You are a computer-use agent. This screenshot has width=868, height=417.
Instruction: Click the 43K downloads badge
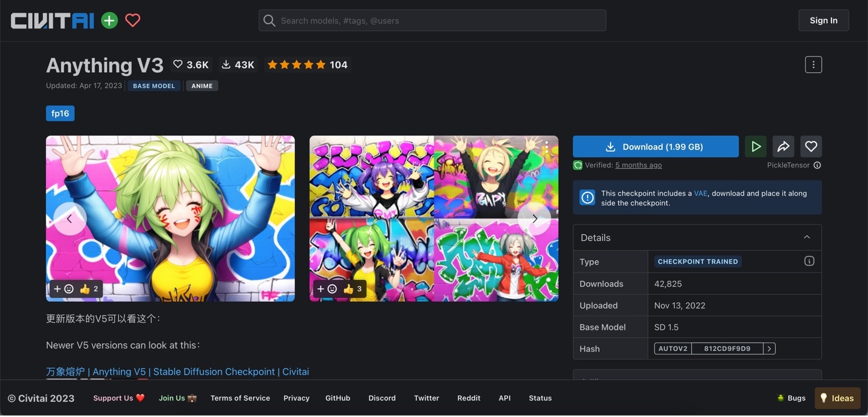(x=237, y=64)
